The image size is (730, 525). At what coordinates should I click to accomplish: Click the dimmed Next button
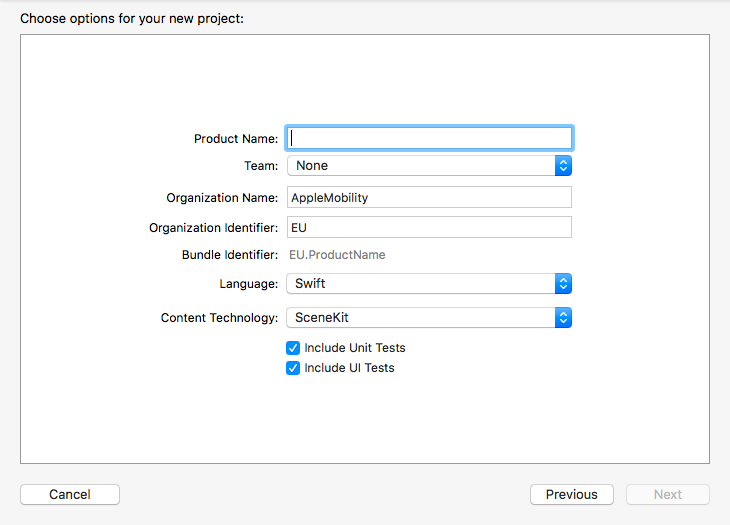pos(668,494)
